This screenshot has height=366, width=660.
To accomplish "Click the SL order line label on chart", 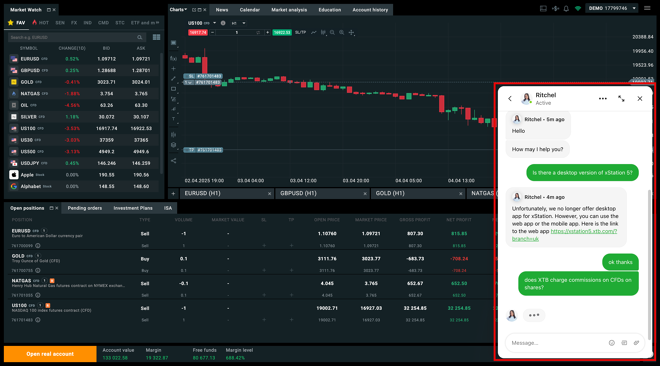I will click(203, 76).
